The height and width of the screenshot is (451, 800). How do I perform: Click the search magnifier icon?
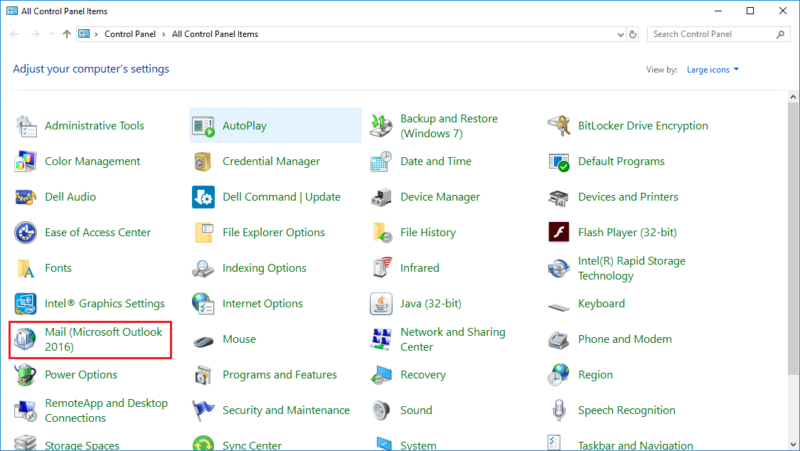tap(780, 34)
